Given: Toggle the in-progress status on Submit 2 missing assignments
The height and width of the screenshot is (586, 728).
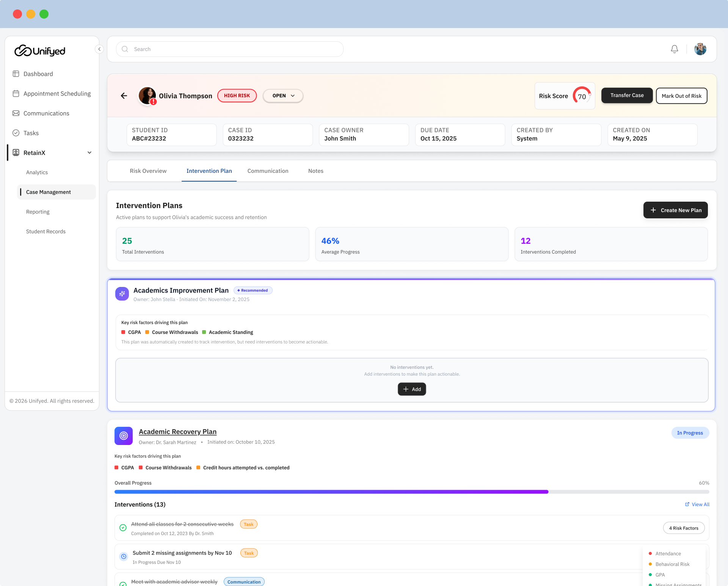Looking at the screenshot, I should tap(124, 556).
